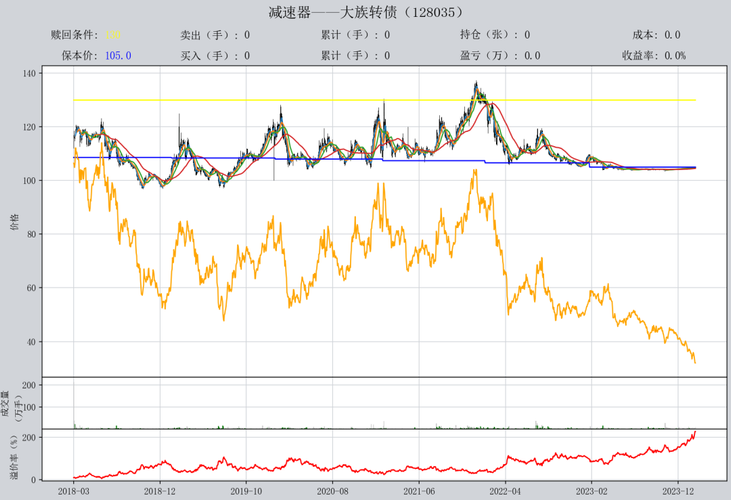Viewport: 731px width, 500px height.
Task: Click the 2020-08 x-axis tick label
Action: (332, 491)
